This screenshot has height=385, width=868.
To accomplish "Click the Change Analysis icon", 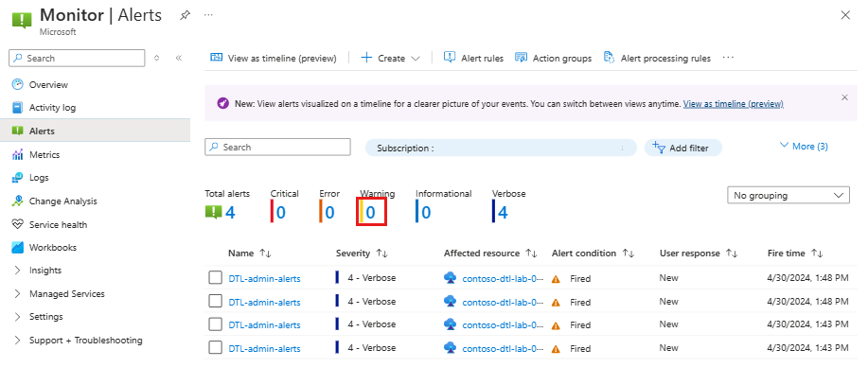I will pos(18,201).
